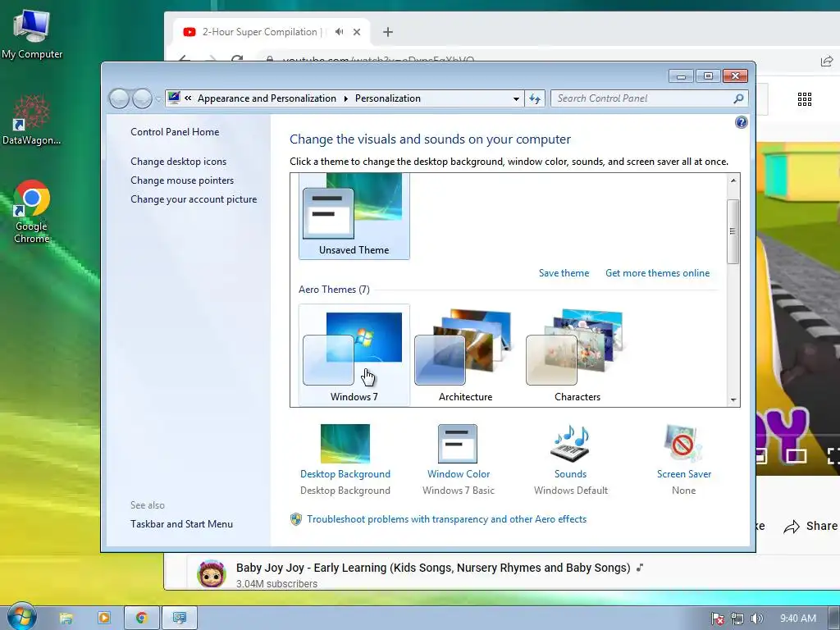Viewport: 840px width, 630px height.
Task: Open the Action Center flag icon
Action: pos(717,619)
